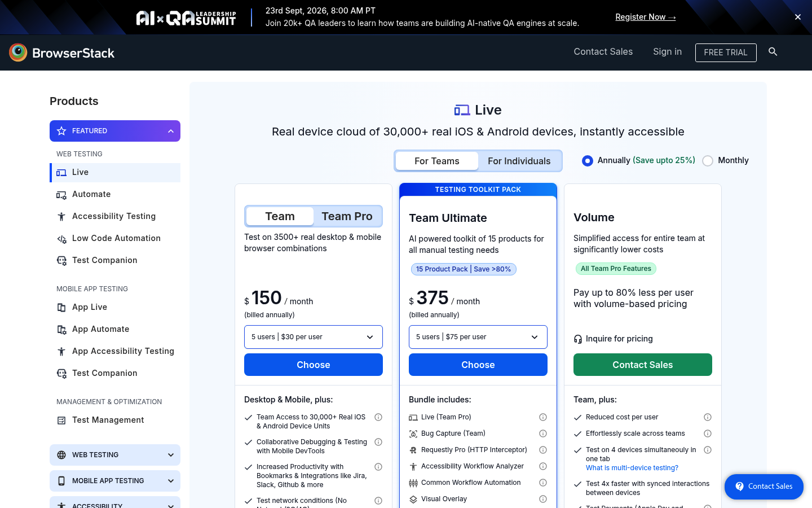Click info icon beside Live (Team Pro)
The height and width of the screenshot is (508, 812).
point(543,417)
